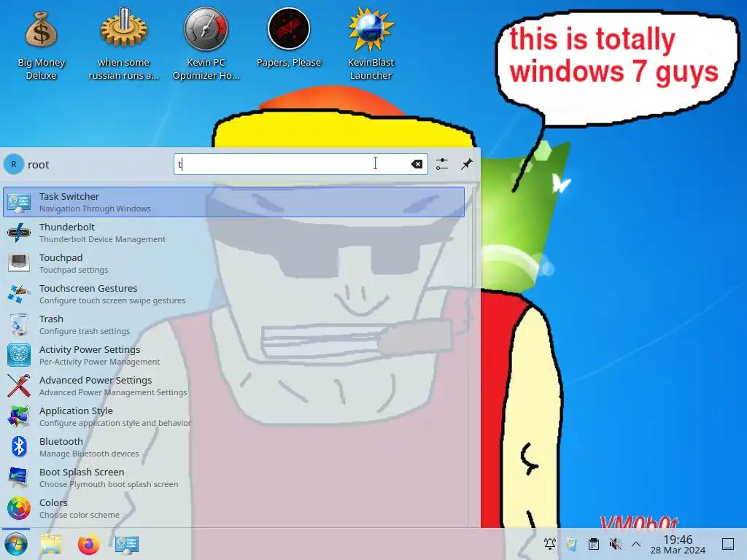Click in the launcher search field
The height and width of the screenshot is (560, 747).
[x=301, y=164]
